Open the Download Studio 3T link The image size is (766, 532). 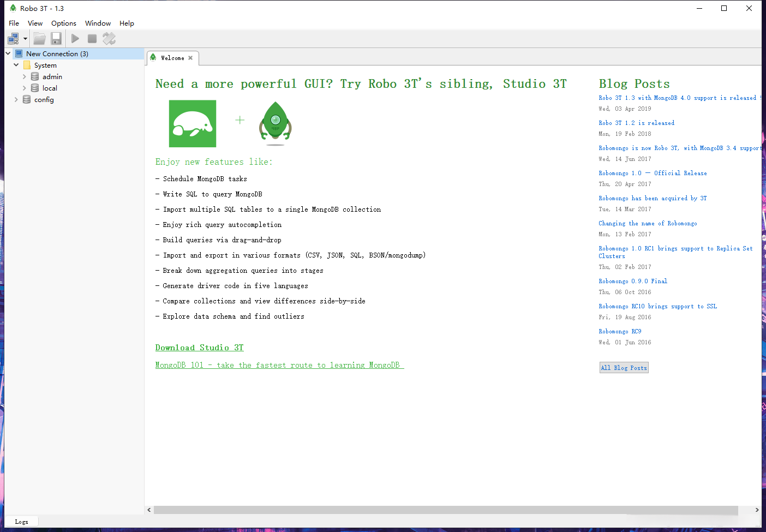pos(199,348)
